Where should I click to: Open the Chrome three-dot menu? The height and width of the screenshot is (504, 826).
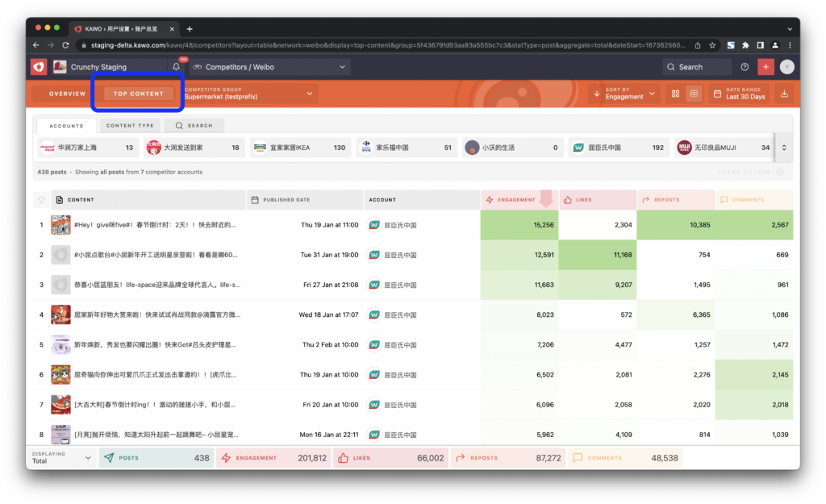click(x=790, y=45)
